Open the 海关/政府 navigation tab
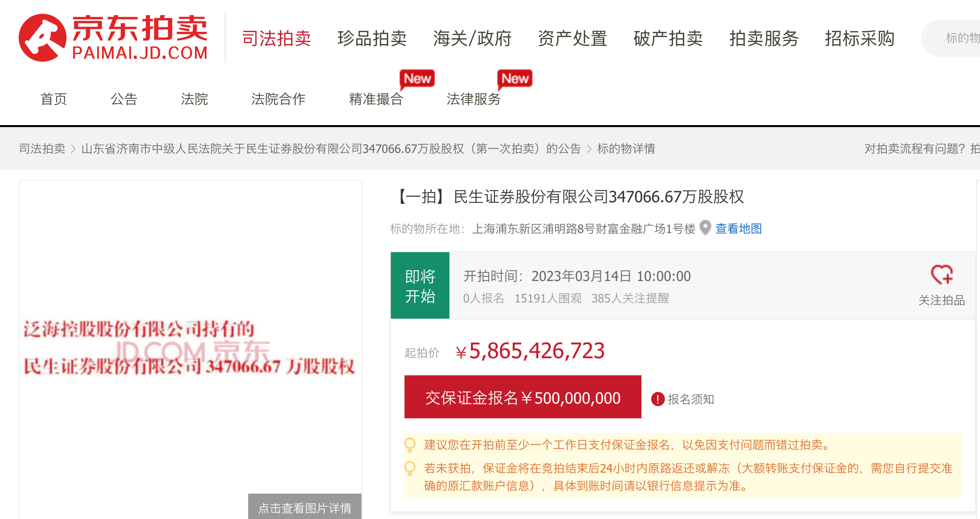The width and height of the screenshot is (980, 519). coord(472,38)
